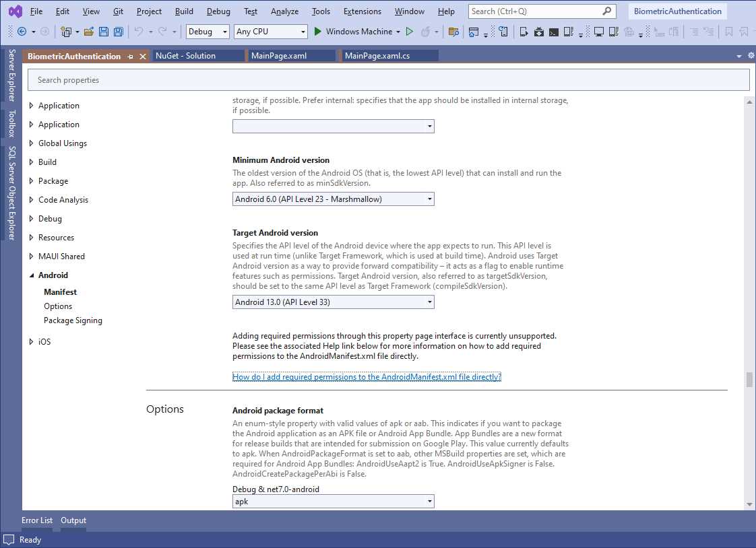Open the File menu
This screenshot has height=548, width=756.
36,11
